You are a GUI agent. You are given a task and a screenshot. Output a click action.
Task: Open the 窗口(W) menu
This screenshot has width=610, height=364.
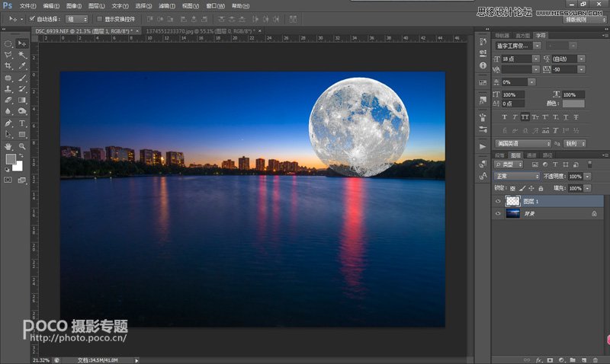point(216,6)
